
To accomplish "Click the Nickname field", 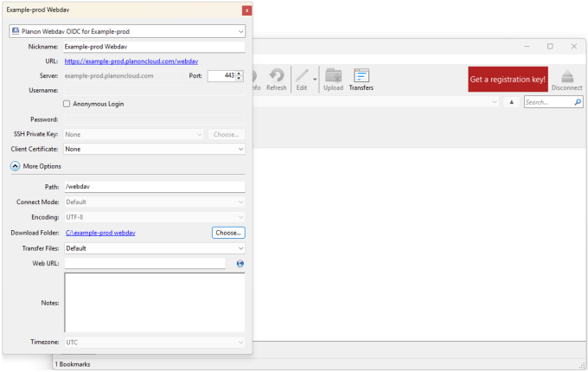I will pos(154,47).
